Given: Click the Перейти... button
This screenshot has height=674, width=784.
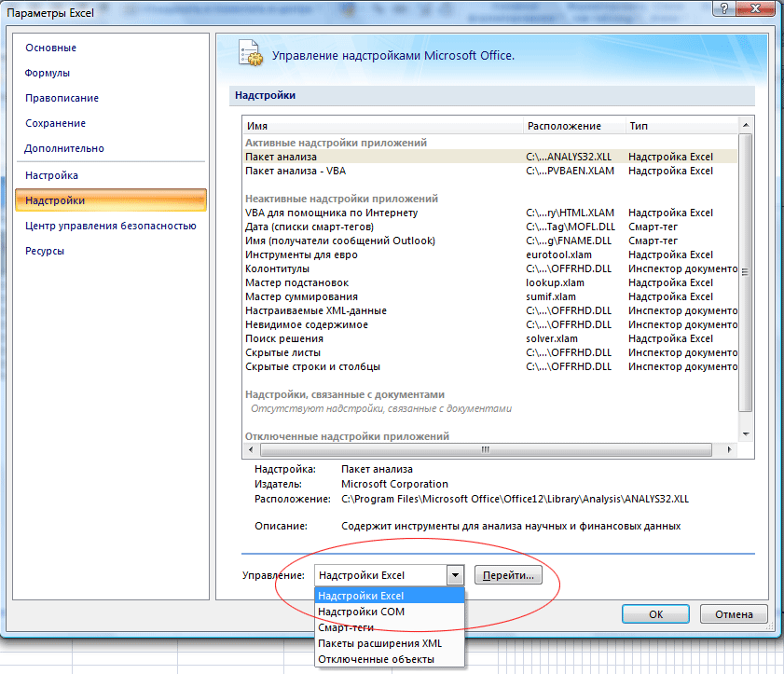Looking at the screenshot, I should 508,575.
